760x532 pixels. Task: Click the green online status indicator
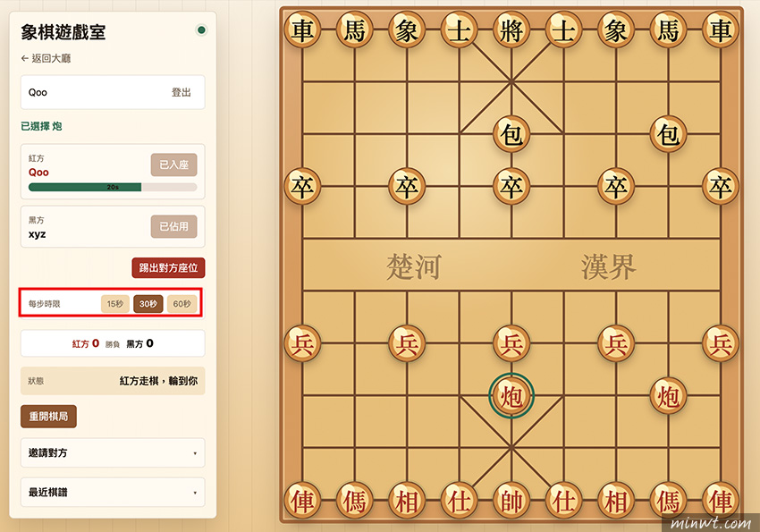pos(201,30)
